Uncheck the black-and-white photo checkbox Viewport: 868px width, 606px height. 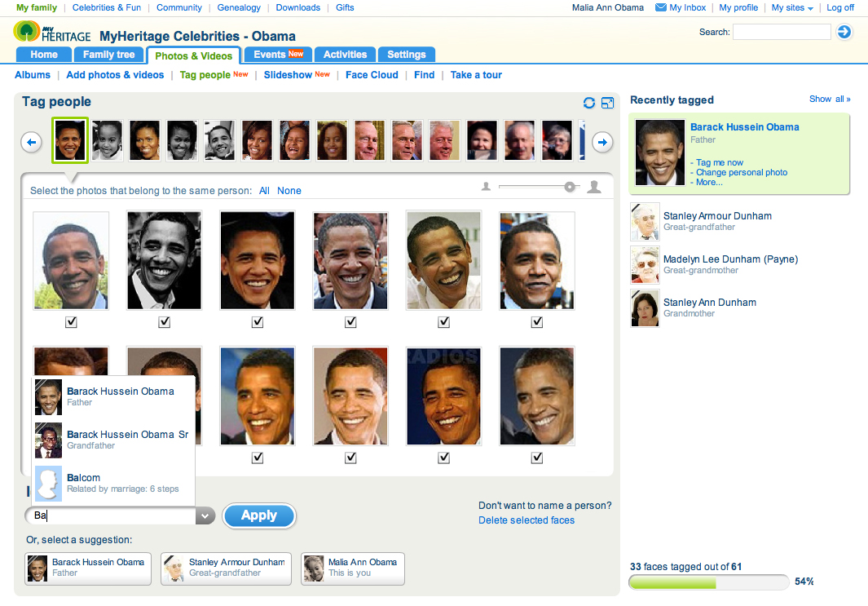[x=164, y=322]
